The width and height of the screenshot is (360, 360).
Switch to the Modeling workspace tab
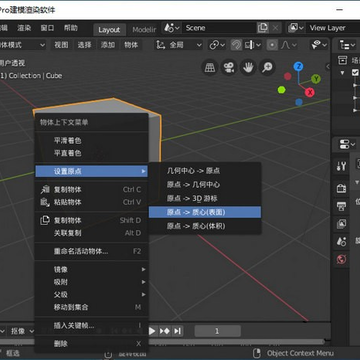pyautogui.click(x=144, y=30)
